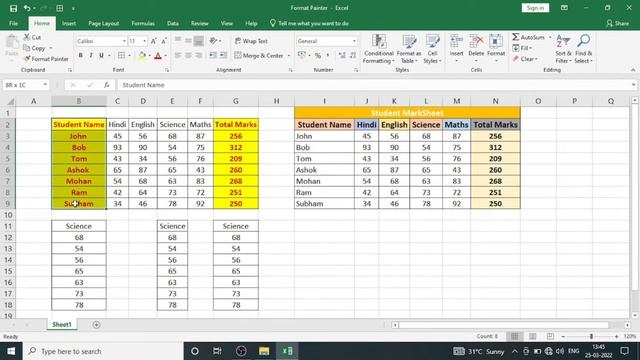
Task: Switch to the Insert tab
Action: coord(69,24)
